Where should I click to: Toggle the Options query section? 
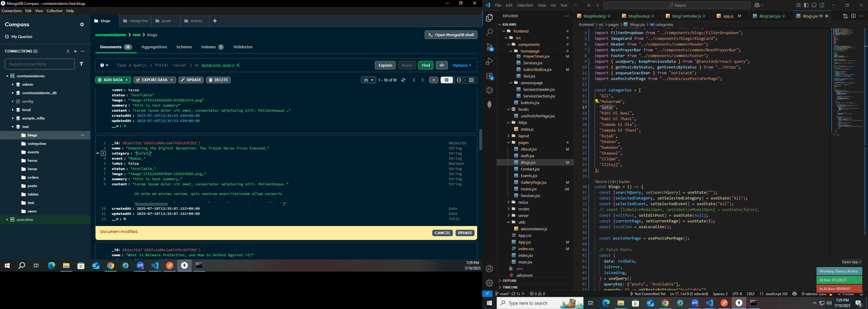[x=463, y=65]
